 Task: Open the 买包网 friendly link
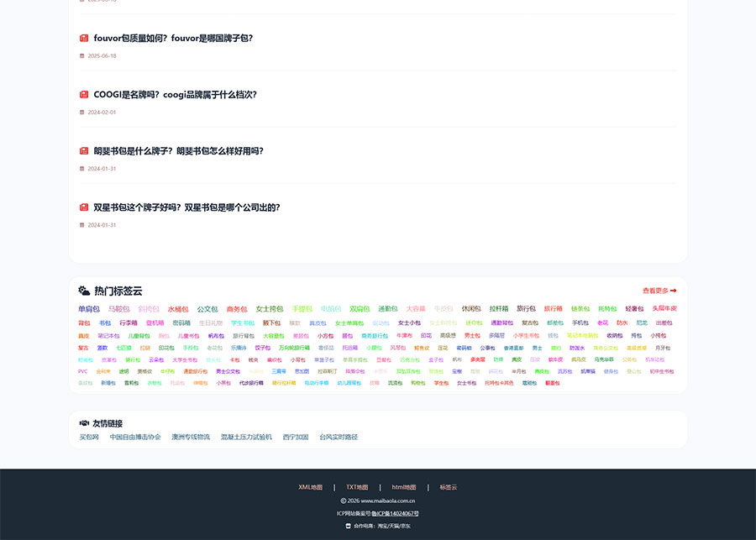point(89,437)
